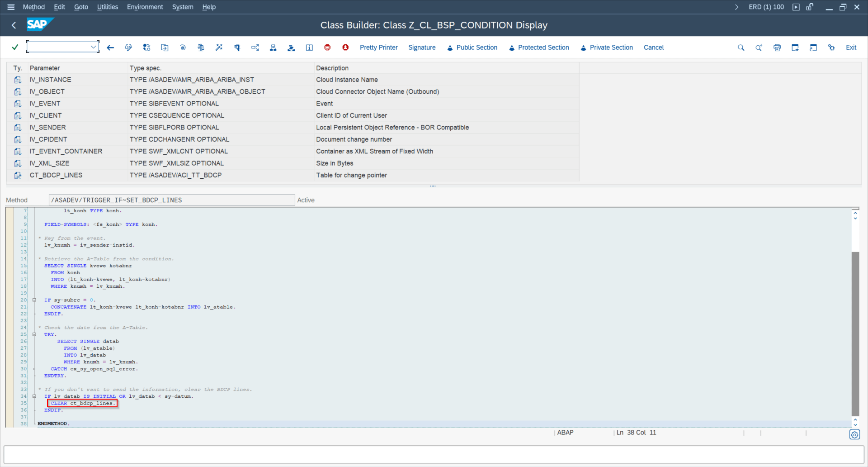The height and width of the screenshot is (467, 868).
Task: Click Pretty Printer button
Action: pos(378,48)
